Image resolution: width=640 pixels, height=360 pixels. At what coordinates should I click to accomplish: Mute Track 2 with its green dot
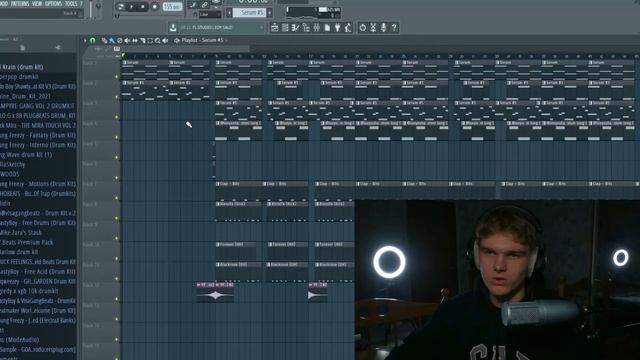click(117, 97)
